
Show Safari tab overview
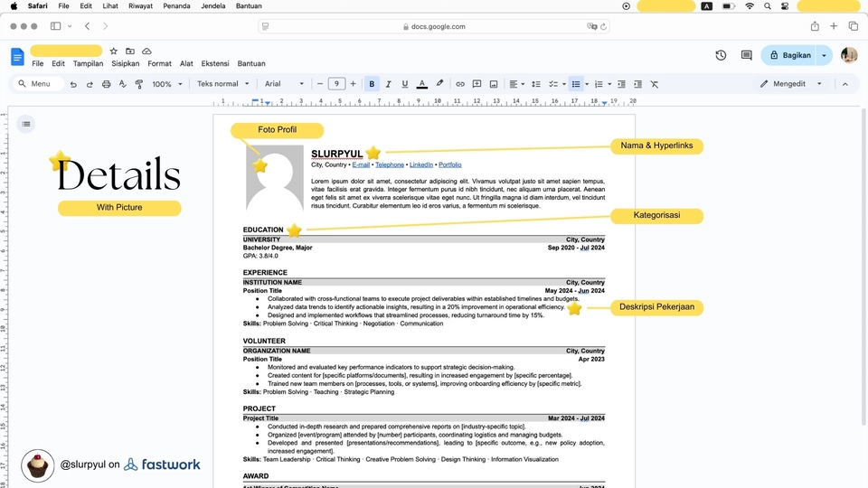click(853, 26)
